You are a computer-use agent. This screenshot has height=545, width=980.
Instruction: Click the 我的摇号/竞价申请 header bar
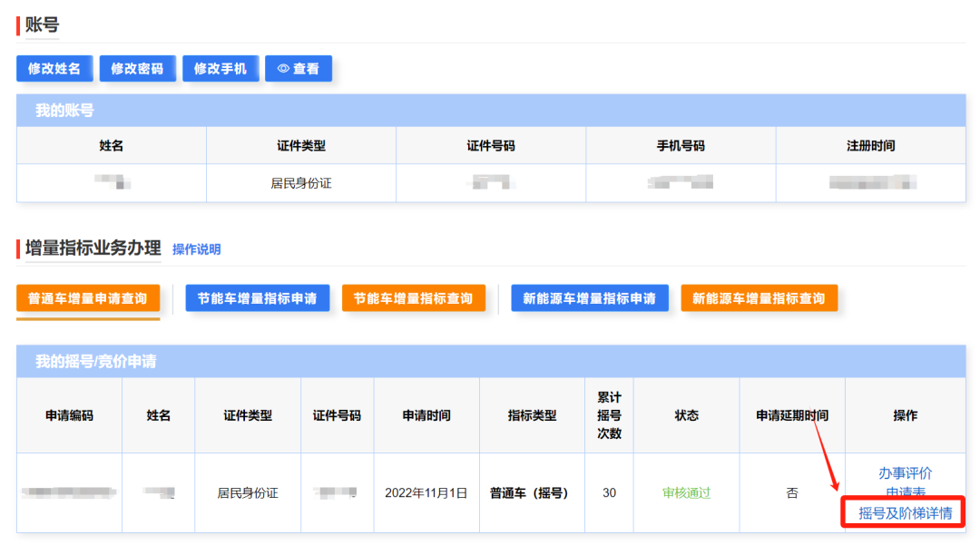click(x=491, y=362)
